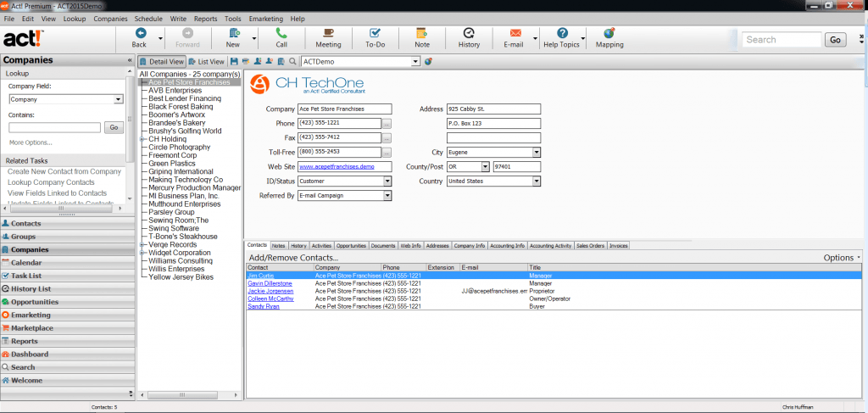The width and height of the screenshot is (868, 413).
Task: Open Help Topics question mark icon
Action: [563, 33]
